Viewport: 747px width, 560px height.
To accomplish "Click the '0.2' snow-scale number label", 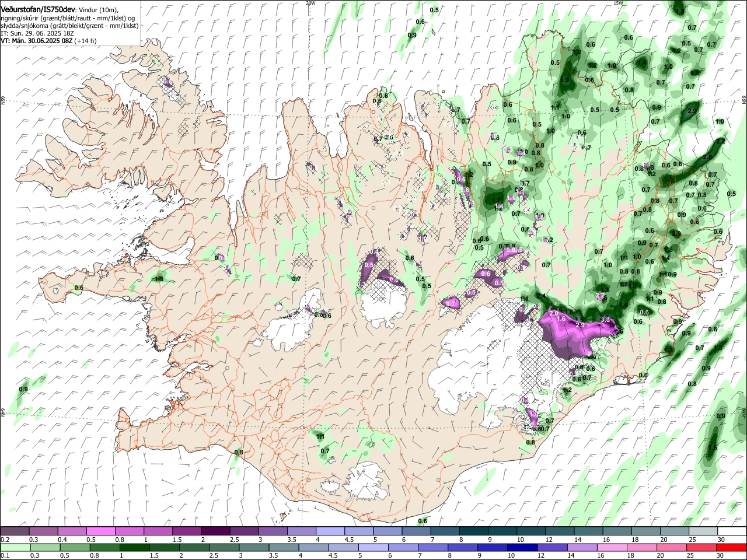I will [x=5, y=540].
